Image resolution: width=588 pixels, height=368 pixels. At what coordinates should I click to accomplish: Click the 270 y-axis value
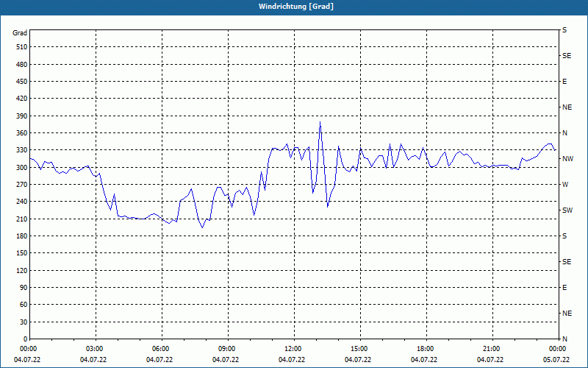(x=22, y=185)
